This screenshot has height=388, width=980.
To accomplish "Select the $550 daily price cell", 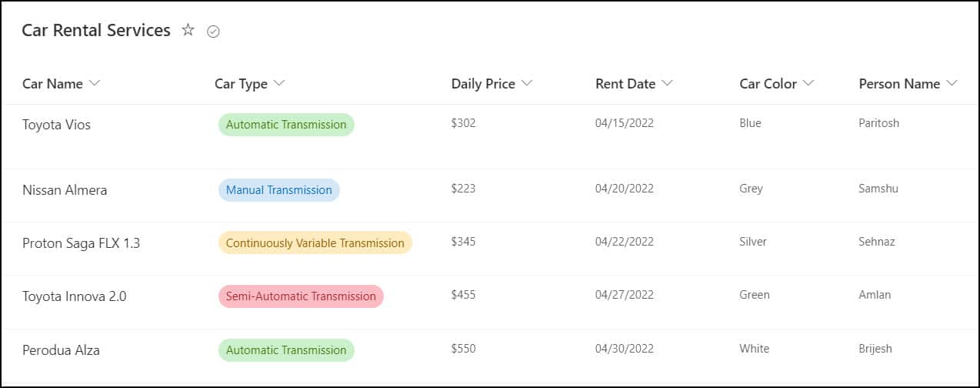I will click(464, 349).
